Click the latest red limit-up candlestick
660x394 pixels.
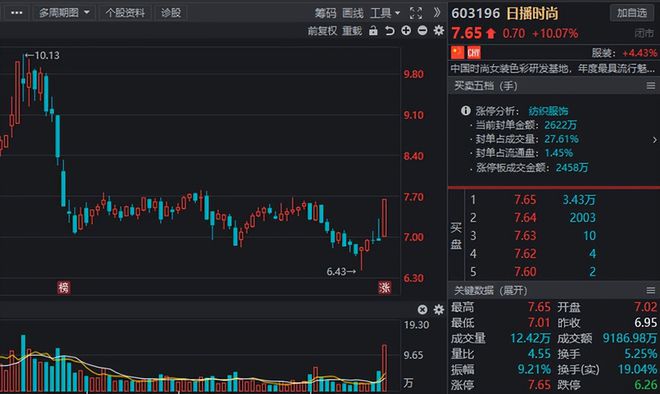click(384, 218)
